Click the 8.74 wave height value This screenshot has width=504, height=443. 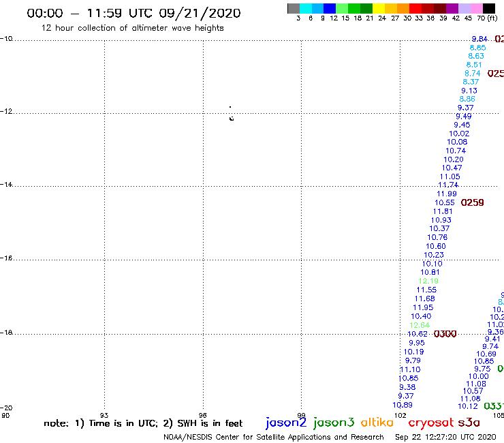(473, 74)
